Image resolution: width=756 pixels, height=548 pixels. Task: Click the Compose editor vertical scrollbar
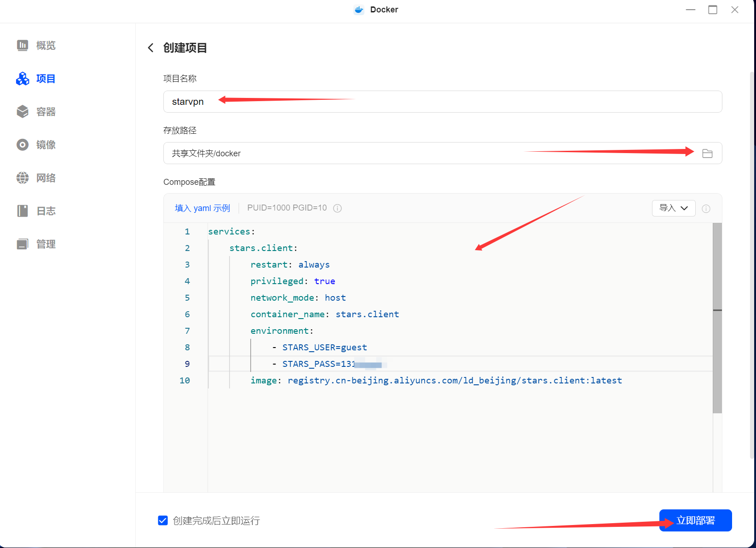tap(717, 318)
